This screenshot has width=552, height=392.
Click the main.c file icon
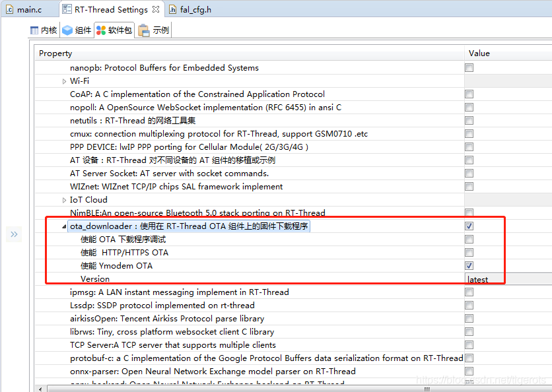coord(9,9)
